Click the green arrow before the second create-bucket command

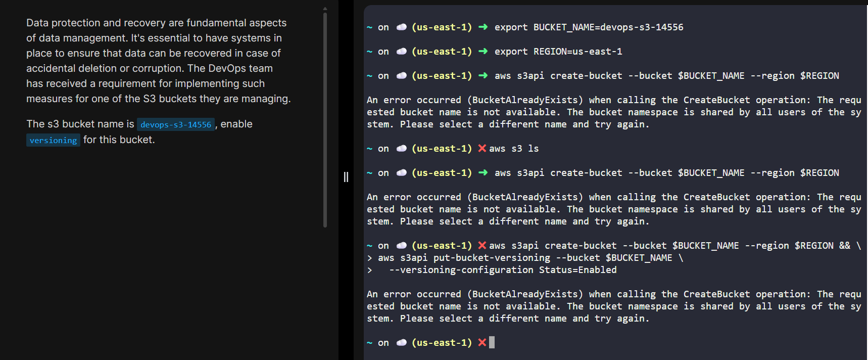tap(483, 173)
